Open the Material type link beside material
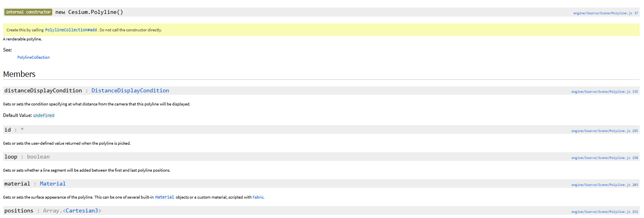The image size is (644, 218). coord(53,184)
